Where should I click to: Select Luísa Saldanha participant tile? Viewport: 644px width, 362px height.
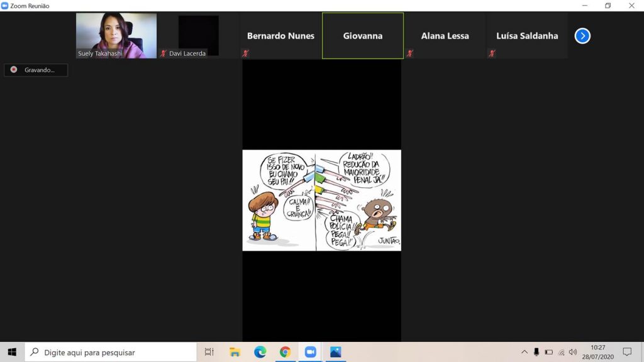point(527,35)
